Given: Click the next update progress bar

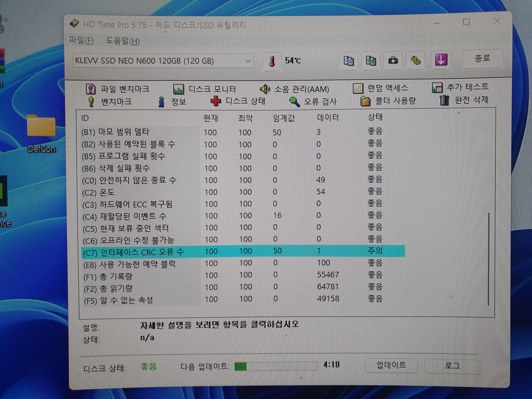Looking at the screenshot, I should pyautogui.click(x=276, y=367).
